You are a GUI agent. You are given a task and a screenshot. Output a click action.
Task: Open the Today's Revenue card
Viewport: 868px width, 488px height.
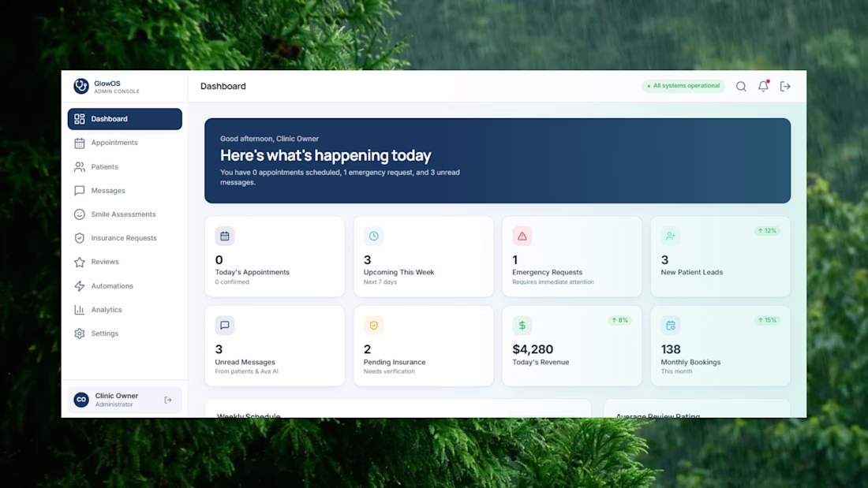point(572,346)
